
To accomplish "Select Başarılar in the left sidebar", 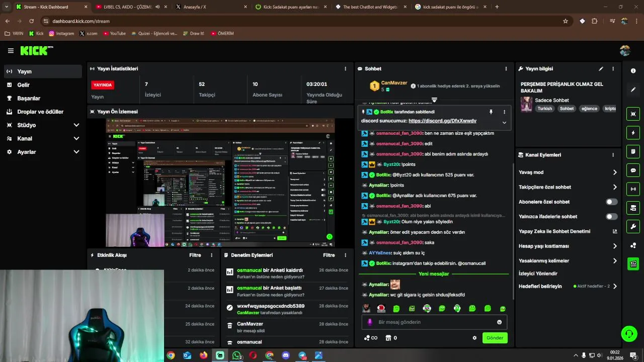I will pyautogui.click(x=43, y=99).
